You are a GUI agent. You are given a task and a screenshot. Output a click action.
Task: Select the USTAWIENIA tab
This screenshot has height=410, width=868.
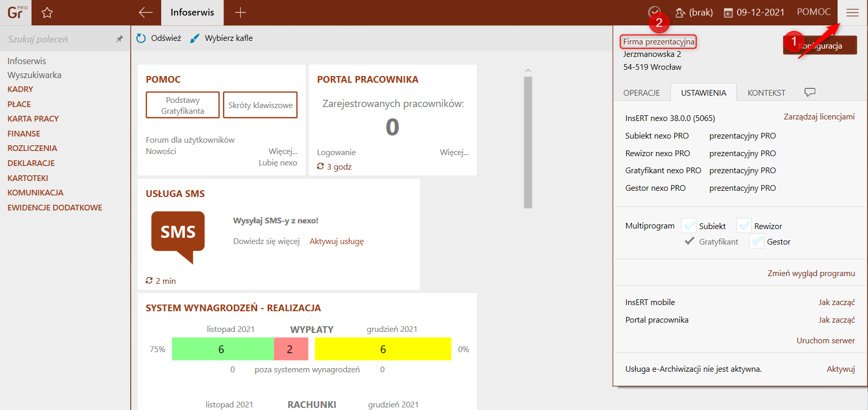pyautogui.click(x=704, y=93)
